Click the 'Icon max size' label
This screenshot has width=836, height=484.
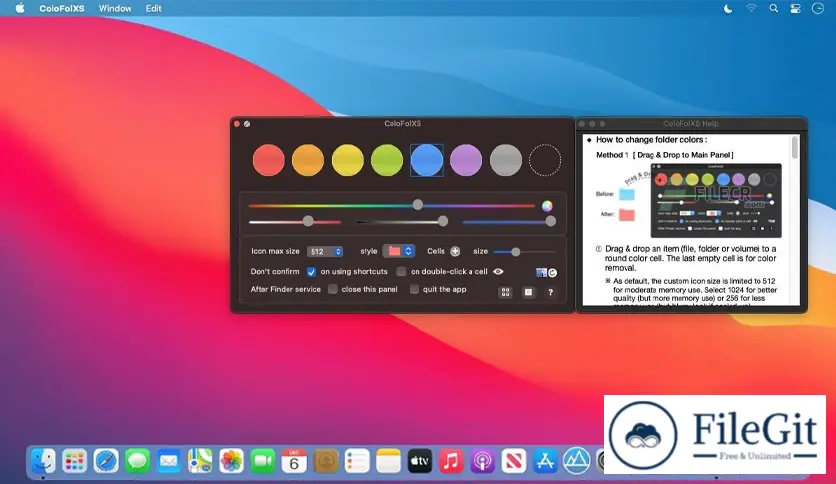275,251
